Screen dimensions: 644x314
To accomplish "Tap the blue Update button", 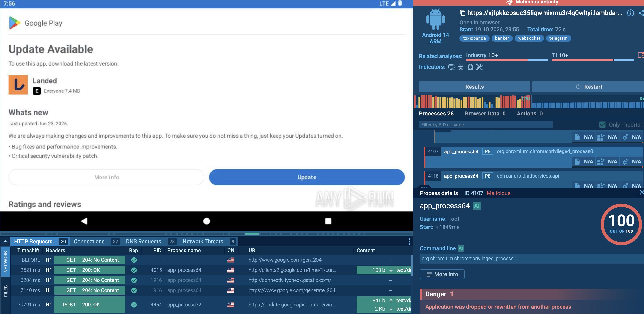I will tap(307, 177).
